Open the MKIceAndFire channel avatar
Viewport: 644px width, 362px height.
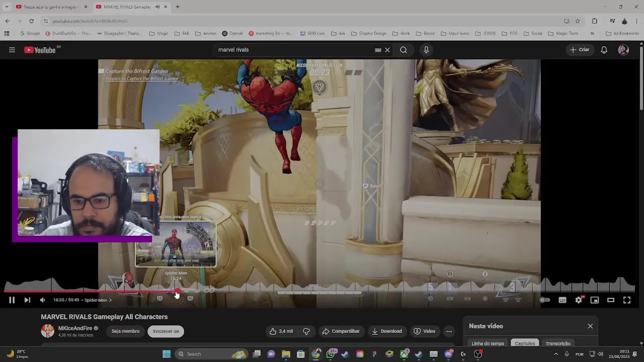pyautogui.click(x=48, y=331)
